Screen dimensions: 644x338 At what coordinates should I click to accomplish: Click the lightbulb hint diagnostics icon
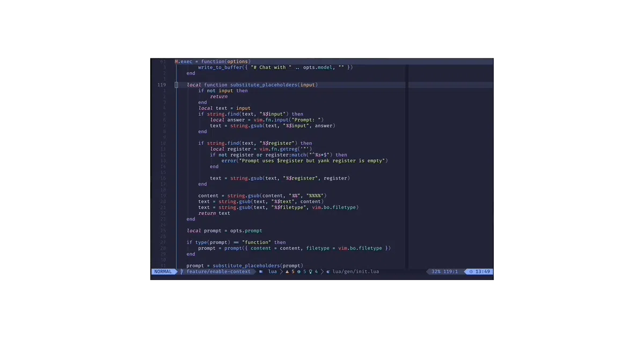click(310, 271)
